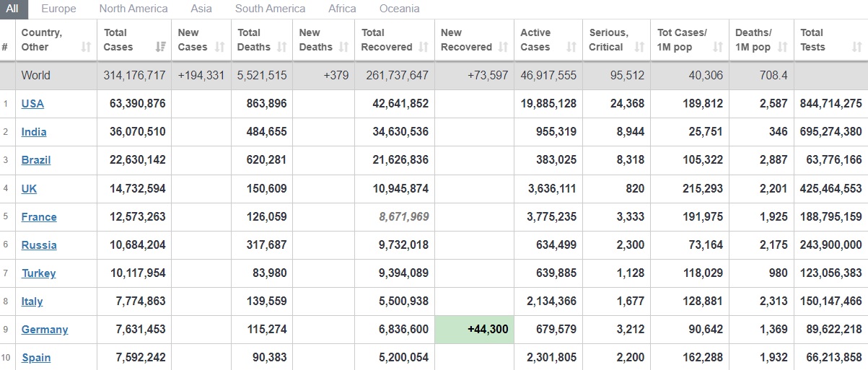
Task: Select Italy cases per million 128,881
Action: click(703, 301)
